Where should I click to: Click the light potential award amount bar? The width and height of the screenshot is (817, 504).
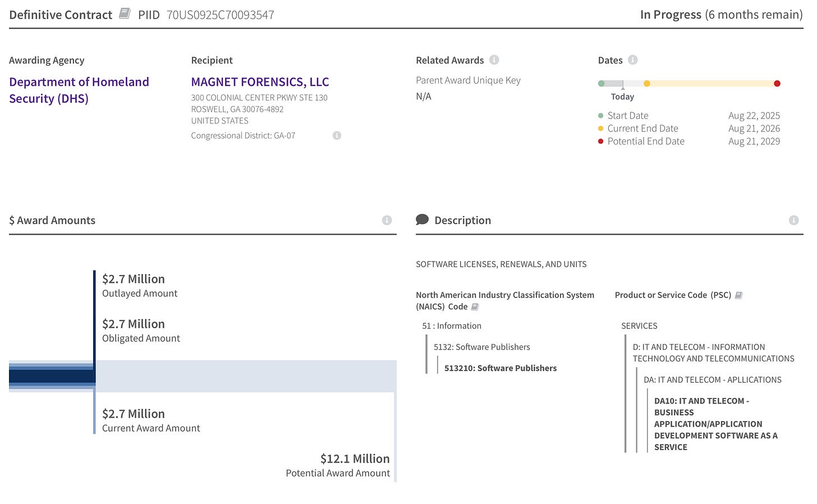(246, 376)
